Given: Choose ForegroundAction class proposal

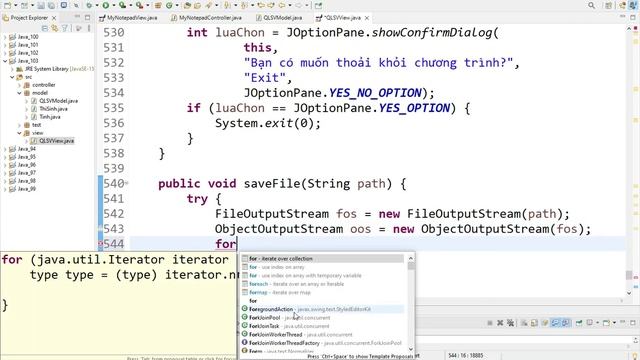Looking at the screenshot, I should [322, 309].
